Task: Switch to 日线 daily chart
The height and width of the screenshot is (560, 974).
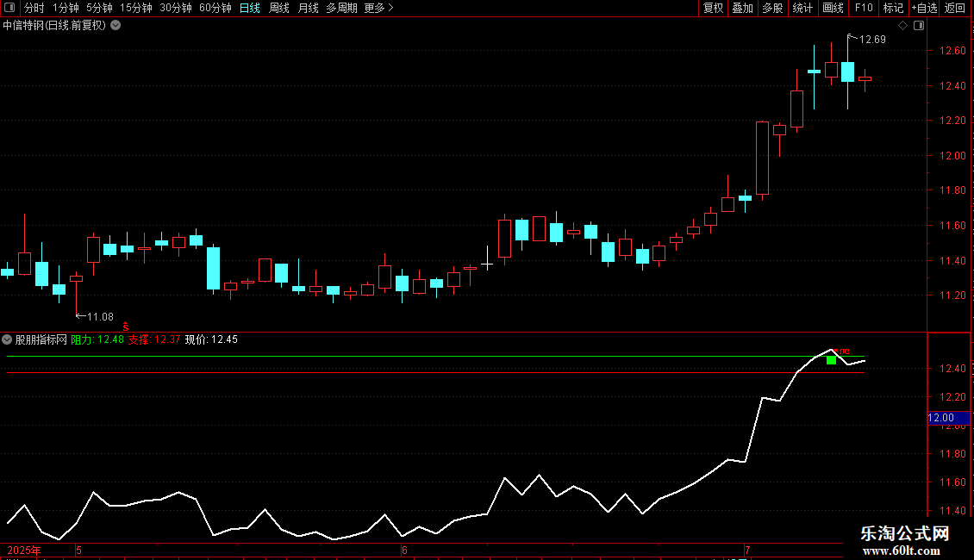Action: click(250, 8)
